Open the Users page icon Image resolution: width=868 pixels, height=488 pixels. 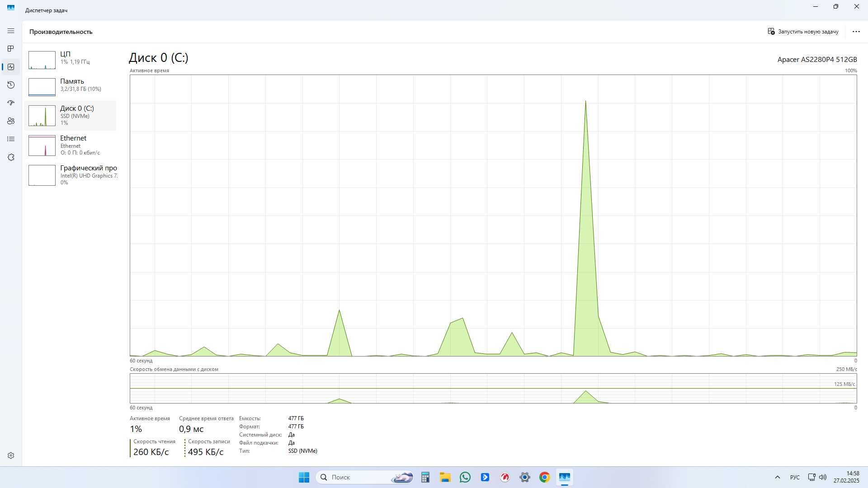coord(11,121)
